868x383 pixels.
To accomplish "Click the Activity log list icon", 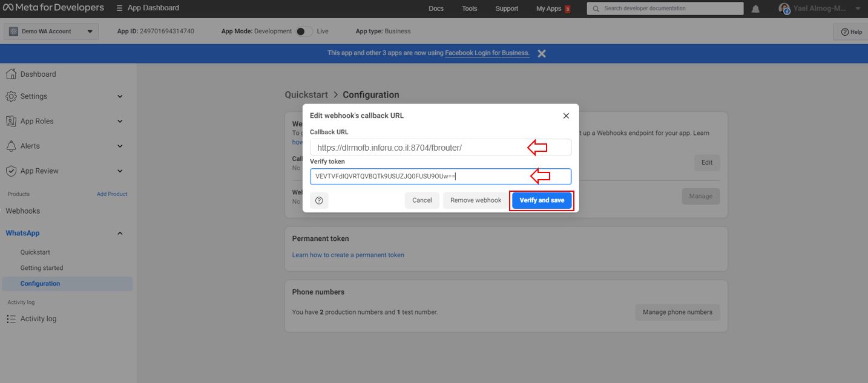I will click(x=11, y=319).
